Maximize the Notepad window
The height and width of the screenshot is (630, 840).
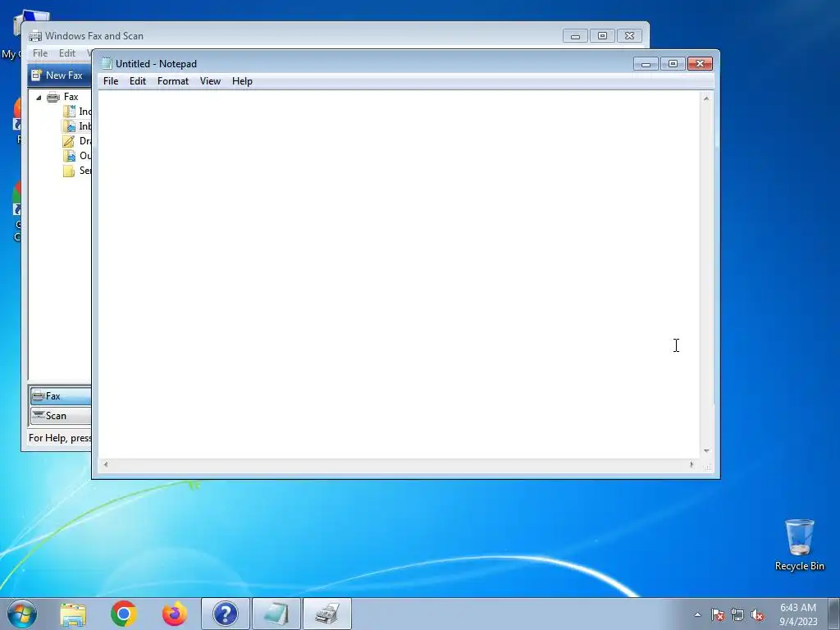point(673,64)
